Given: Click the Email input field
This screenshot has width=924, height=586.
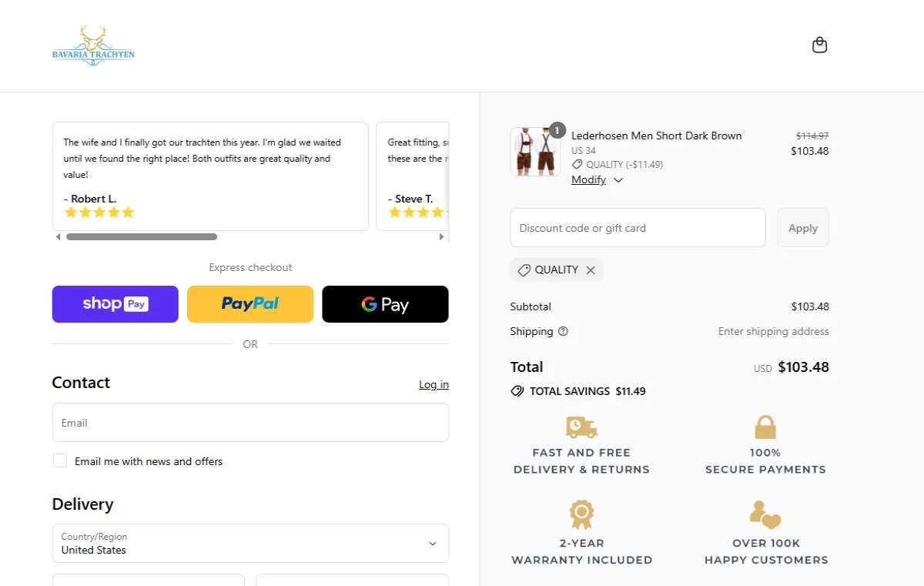Looking at the screenshot, I should click(x=250, y=423).
